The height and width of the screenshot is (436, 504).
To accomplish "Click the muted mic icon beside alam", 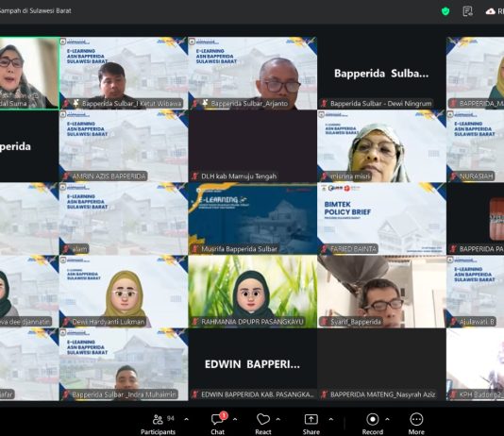I will click(x=66, y=249).
